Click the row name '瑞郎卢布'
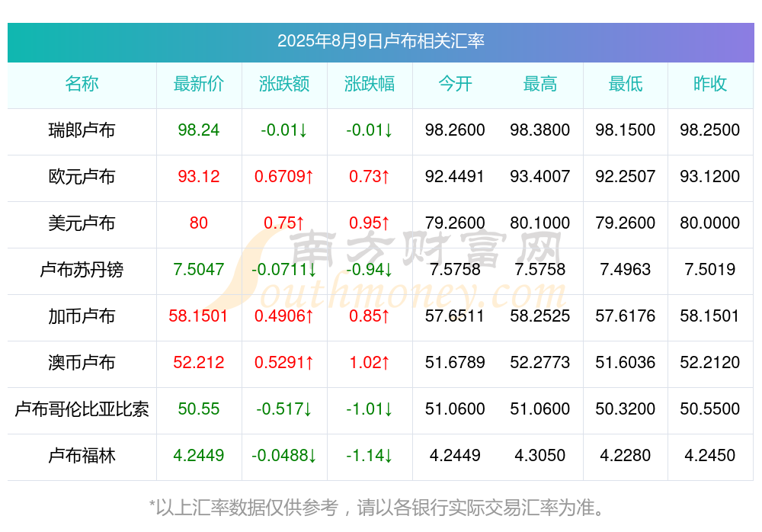This screenshot has height=532, width=762. [82, 130]
